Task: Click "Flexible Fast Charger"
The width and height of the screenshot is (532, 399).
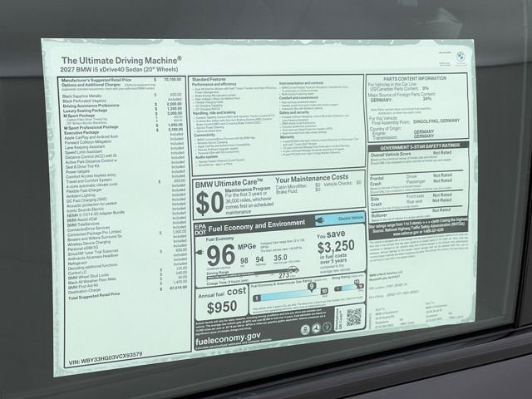Action: pyautogui.click(x=84, y=190)
